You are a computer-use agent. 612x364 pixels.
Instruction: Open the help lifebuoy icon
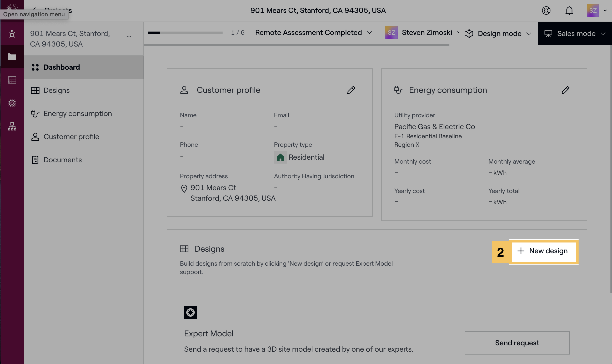(x=546, y=11)
